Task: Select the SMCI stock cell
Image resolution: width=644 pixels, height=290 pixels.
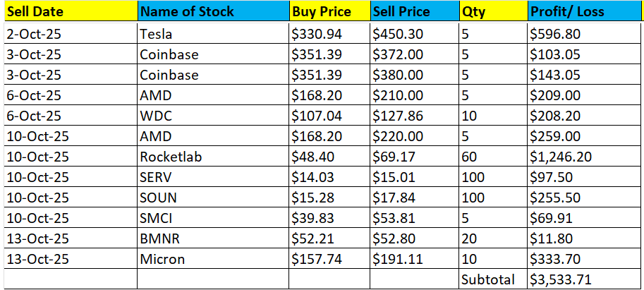Action: click(213, 218)
